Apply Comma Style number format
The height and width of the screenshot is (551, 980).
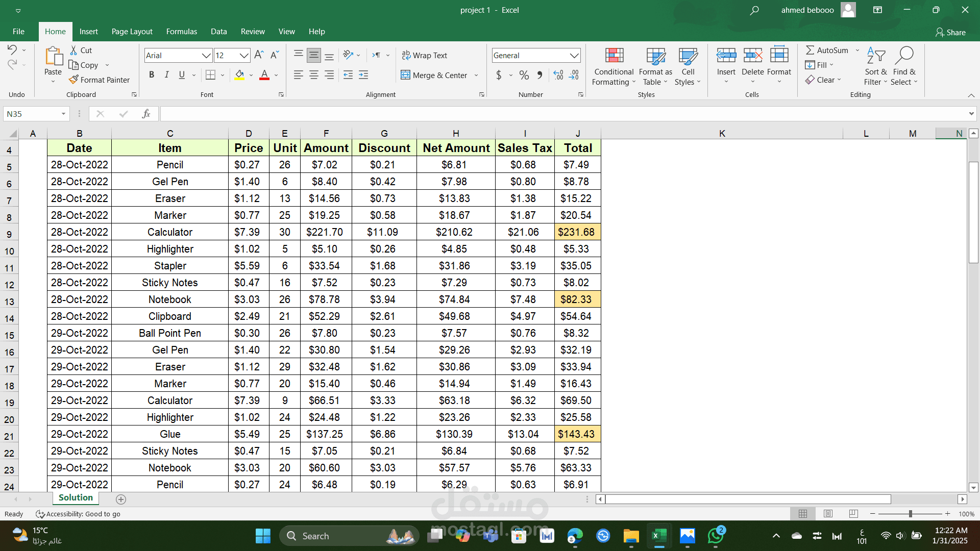click(540, 75)
